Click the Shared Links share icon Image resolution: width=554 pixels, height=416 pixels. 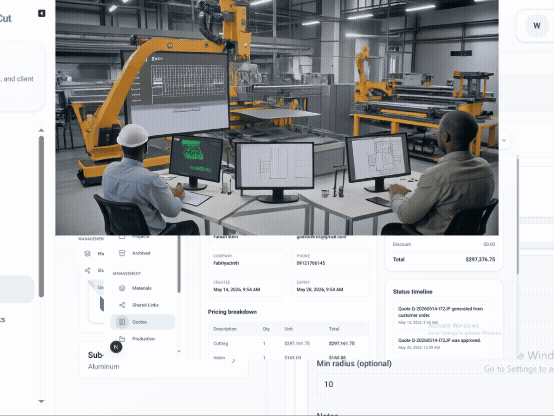tap(122, 305)
